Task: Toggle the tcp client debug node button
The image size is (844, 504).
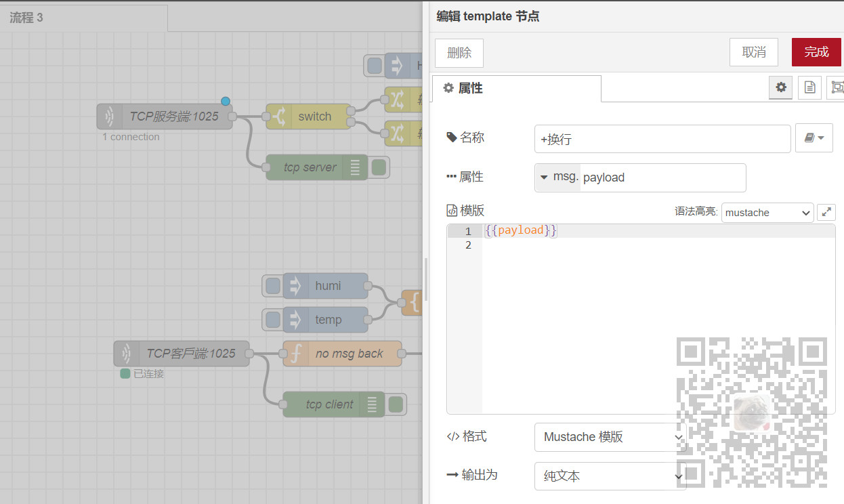Action: click(396, 404)
